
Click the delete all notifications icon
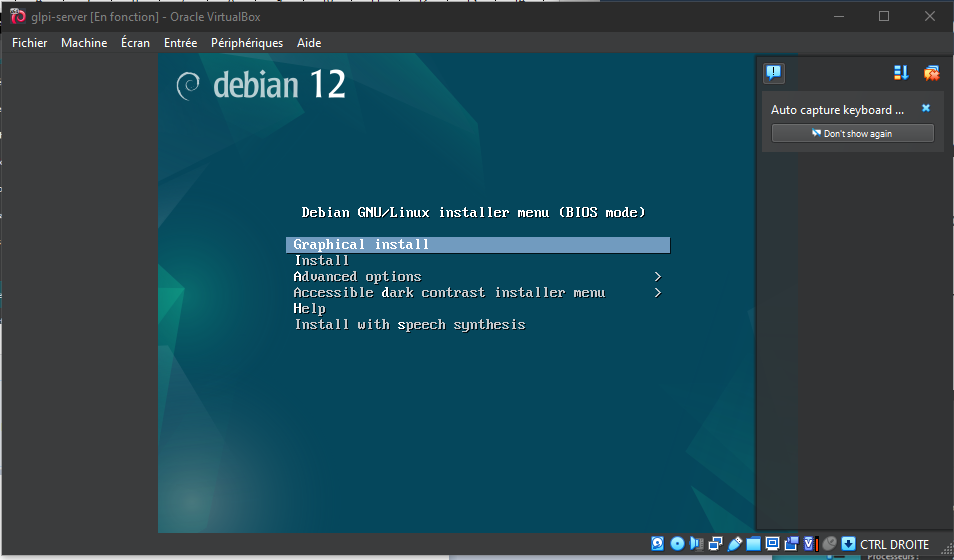pos(931,73)
